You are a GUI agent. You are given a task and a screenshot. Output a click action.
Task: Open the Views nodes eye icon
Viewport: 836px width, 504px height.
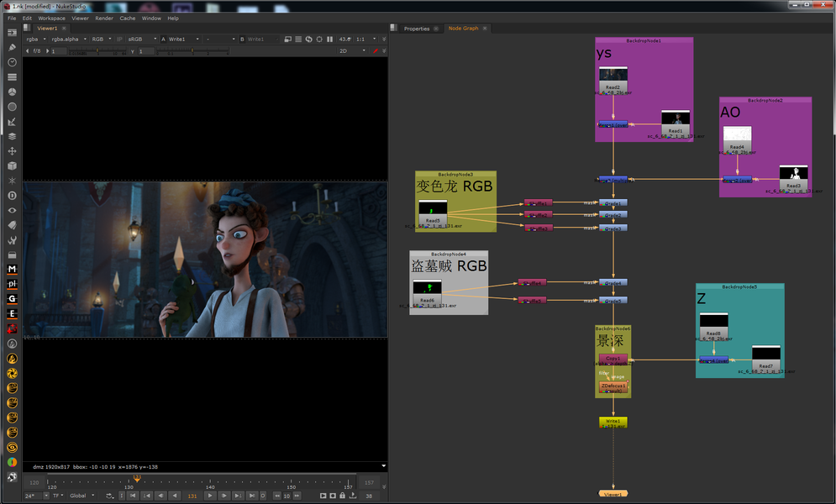click(12, 210)
